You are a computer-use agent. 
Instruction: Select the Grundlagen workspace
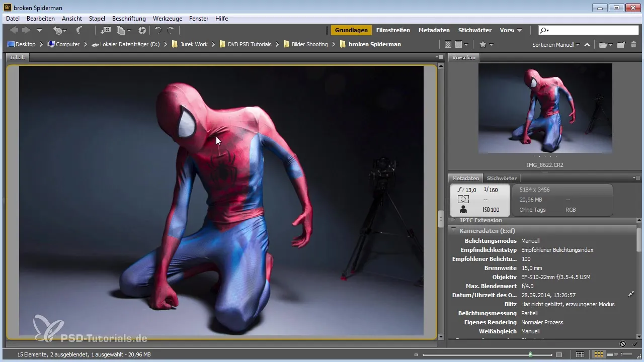point(351,30)
